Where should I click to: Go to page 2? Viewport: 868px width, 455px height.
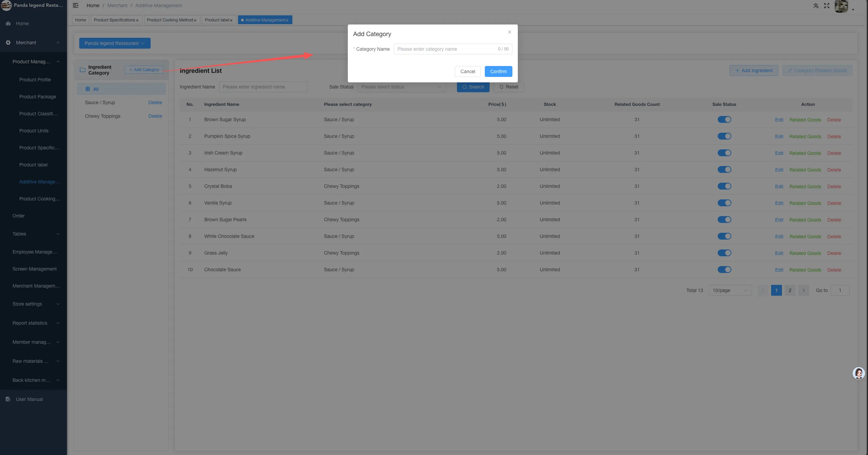(790, 290)
